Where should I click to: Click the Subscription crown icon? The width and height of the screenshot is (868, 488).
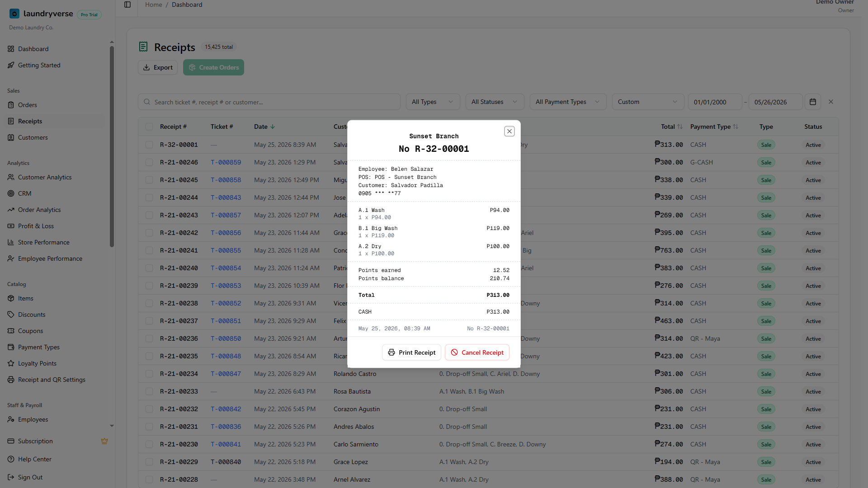pos(104,441)
